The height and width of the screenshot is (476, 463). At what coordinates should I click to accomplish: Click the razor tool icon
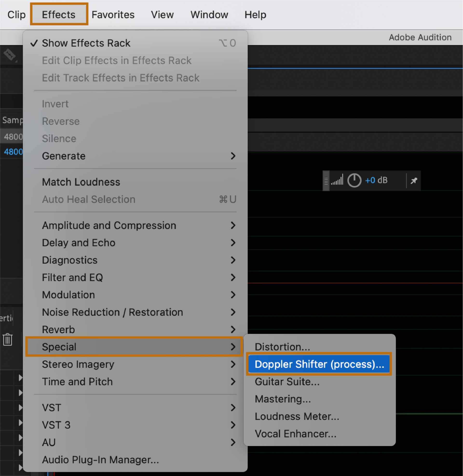pyautogui.click(x=10, y=55)
